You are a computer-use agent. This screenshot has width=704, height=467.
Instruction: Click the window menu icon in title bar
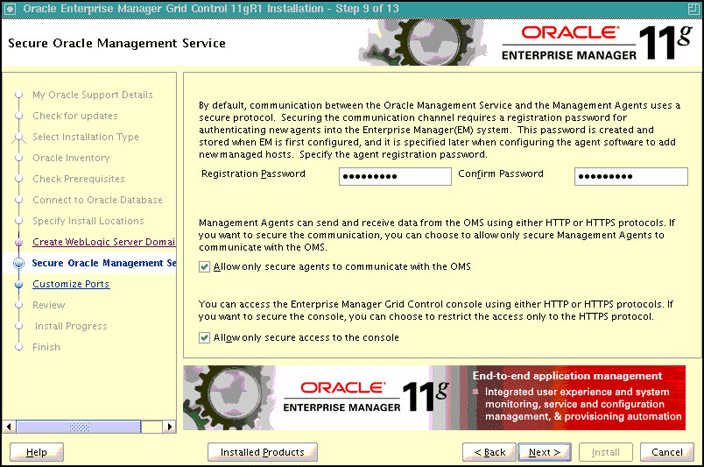coord(9,9)
